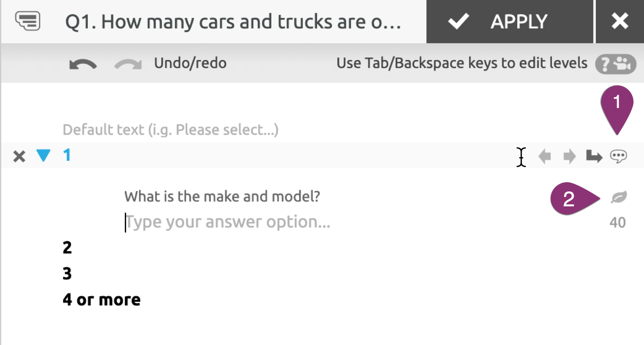Image resolution: width=644 pixels, height=345 pixels.
Task: Click the Q1 question title text
Action: (x=233, y=22)
